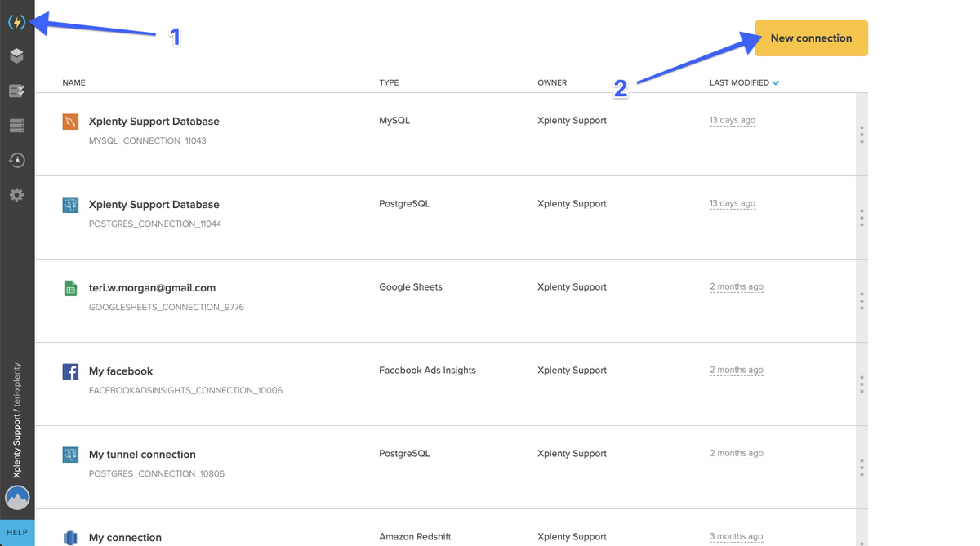Click the account avatar in sidebar

click(17, 496)
